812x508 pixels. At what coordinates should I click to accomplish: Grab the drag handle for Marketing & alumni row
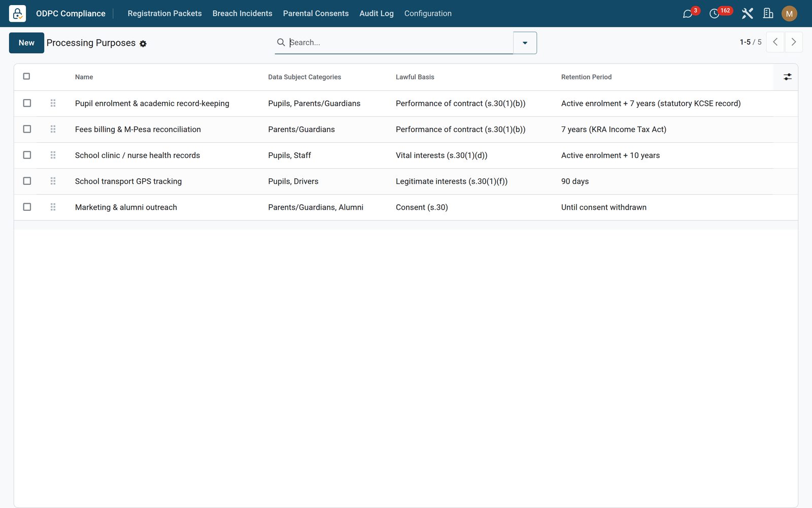53,207
